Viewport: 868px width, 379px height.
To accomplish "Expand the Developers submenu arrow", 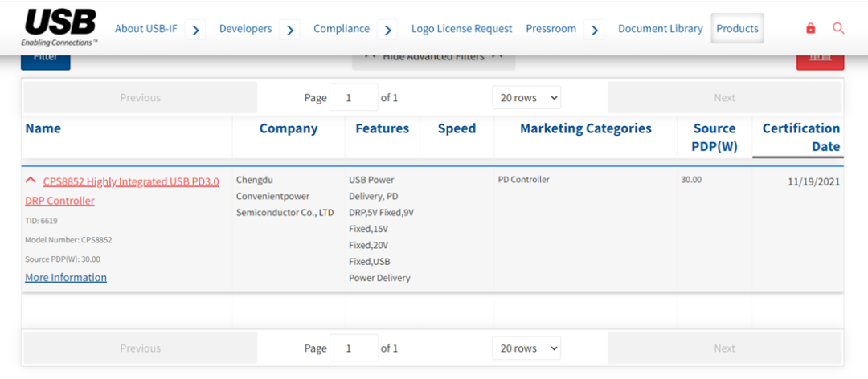I will [289, 30].
